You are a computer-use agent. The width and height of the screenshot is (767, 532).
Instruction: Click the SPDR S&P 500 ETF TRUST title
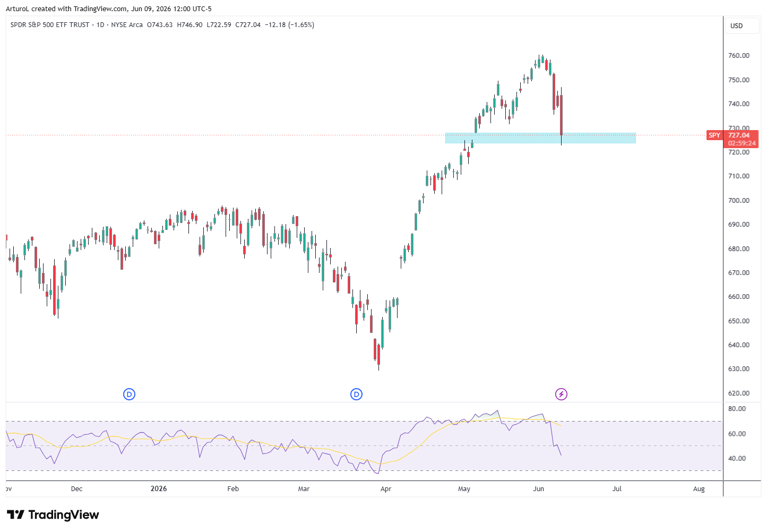(50, 25)
